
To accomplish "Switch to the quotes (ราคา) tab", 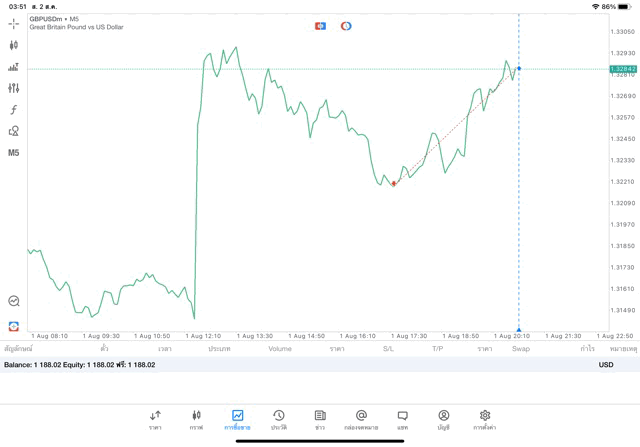I will (x=155, y=419).
